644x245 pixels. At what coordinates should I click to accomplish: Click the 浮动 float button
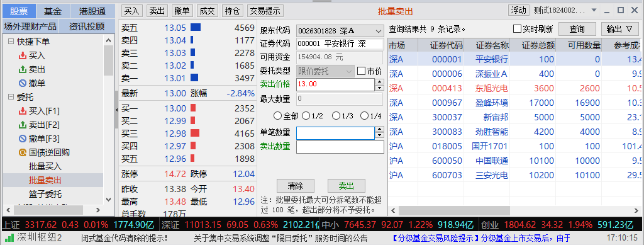point(518,10)
